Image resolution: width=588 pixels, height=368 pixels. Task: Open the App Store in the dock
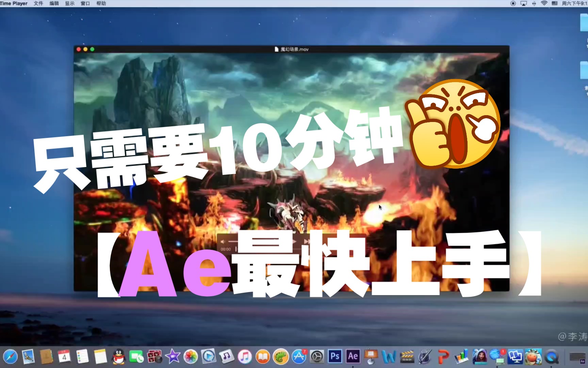299,357
